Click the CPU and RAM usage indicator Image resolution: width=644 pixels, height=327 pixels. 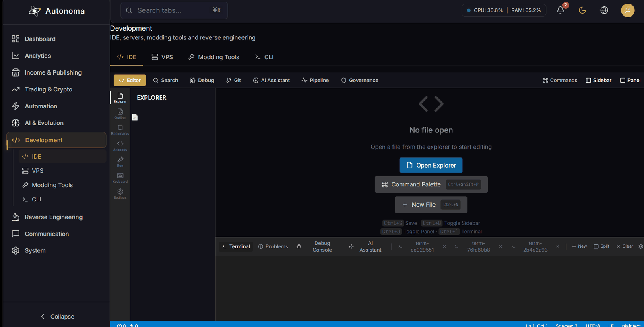(x=504, y=10)
